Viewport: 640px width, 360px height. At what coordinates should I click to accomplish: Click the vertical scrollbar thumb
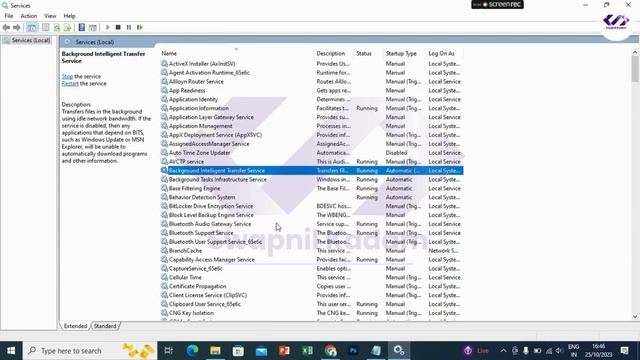coord(635,69)
